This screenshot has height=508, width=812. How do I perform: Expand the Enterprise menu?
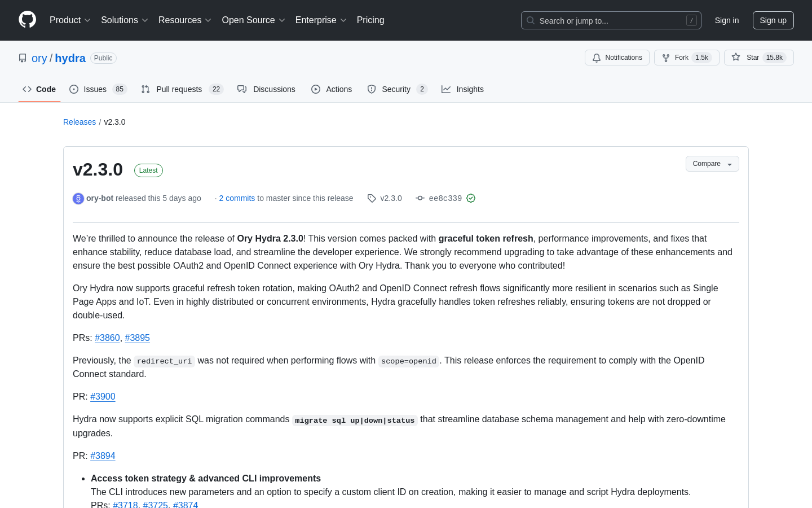coord(321,20)
